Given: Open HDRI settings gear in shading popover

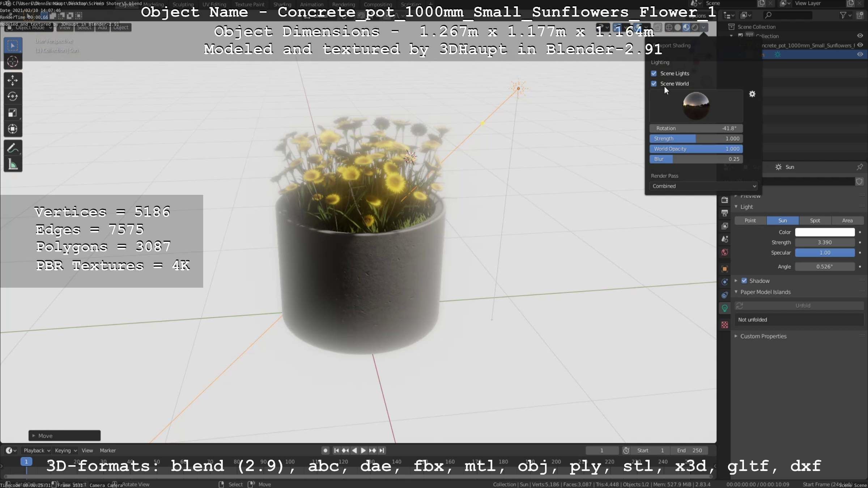Looking at the screenshot, I should pos(752,94).
